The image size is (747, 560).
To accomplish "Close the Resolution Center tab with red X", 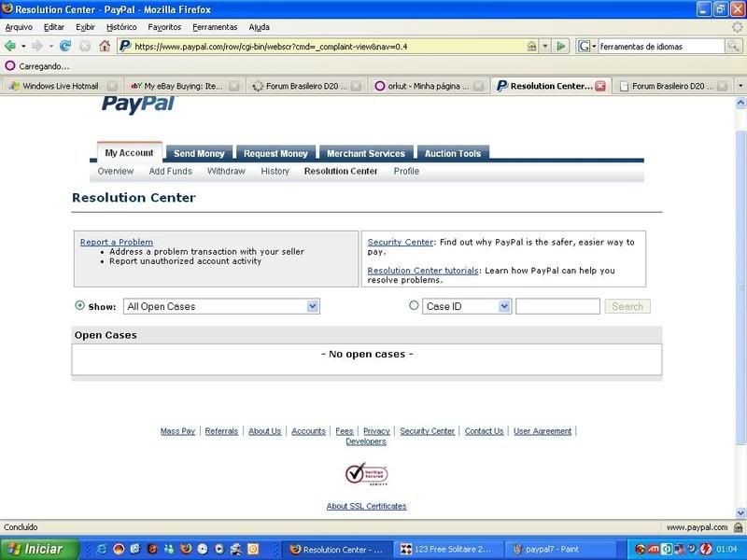I will point(600,86).
